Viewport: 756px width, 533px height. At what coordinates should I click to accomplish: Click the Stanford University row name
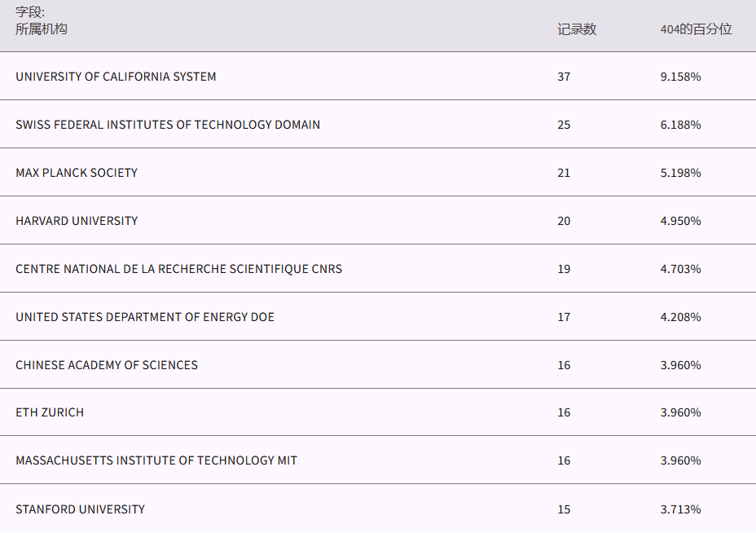[80, 509]
